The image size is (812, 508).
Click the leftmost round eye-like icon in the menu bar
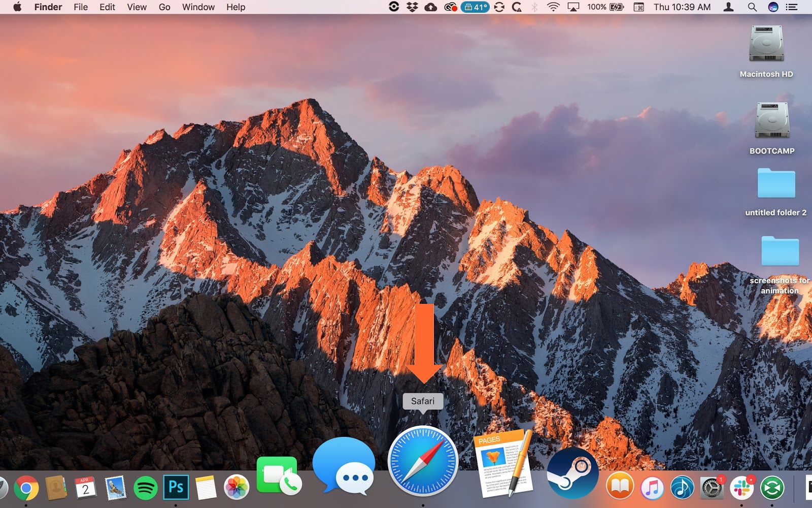[394, 7]
